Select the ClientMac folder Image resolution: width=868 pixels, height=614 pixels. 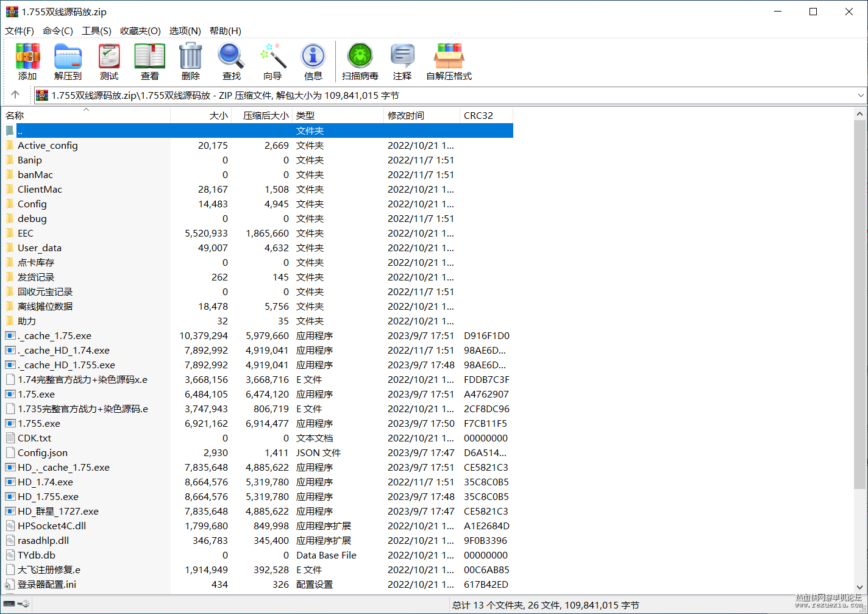(x=257, y=189)
